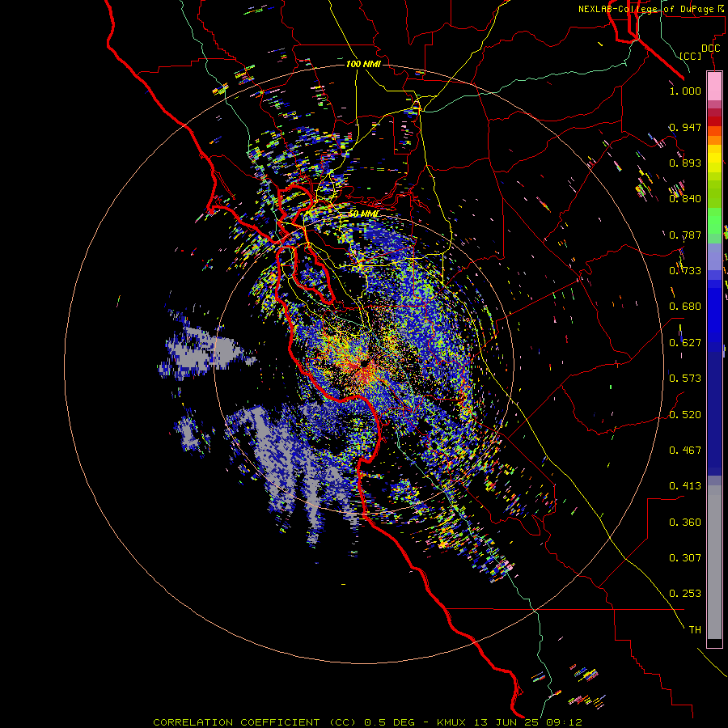Select the 0.360 legend value
Viewport: 728px width, 728px height.
click(x=685, y=523)
